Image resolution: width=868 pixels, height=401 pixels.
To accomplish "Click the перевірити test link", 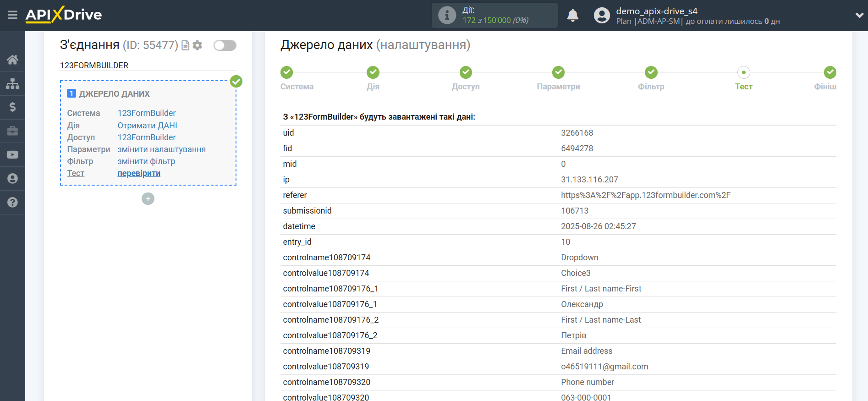I will click(139, 173).
